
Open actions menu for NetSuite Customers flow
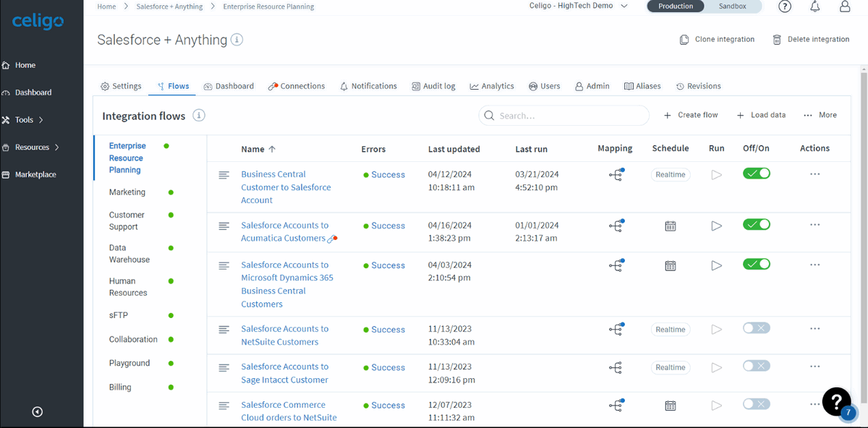click(815, 328)
